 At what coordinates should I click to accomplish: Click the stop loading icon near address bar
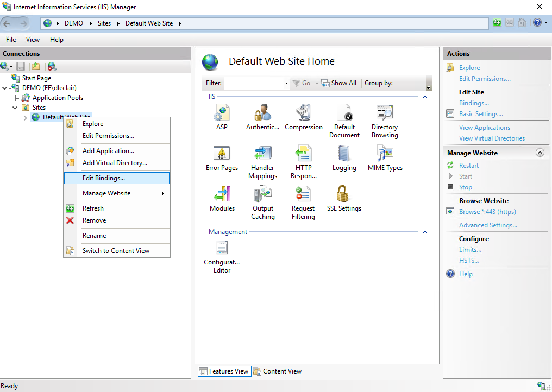coord(510,23)
